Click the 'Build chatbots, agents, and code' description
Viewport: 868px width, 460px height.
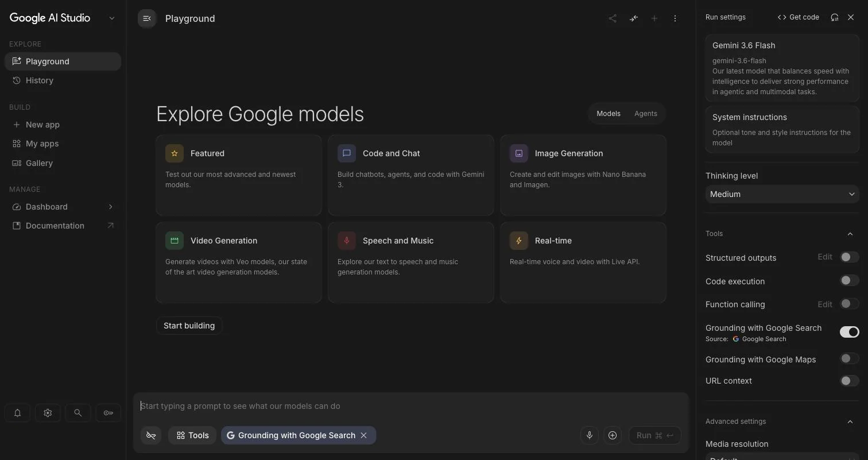410,180
